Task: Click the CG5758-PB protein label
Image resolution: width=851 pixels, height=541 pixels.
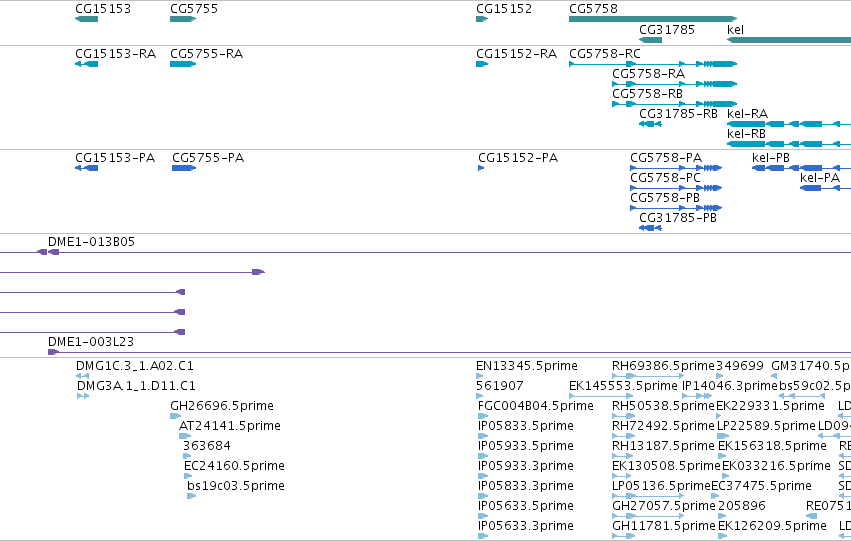Action: pyautogui.click(x=665, y=198)
